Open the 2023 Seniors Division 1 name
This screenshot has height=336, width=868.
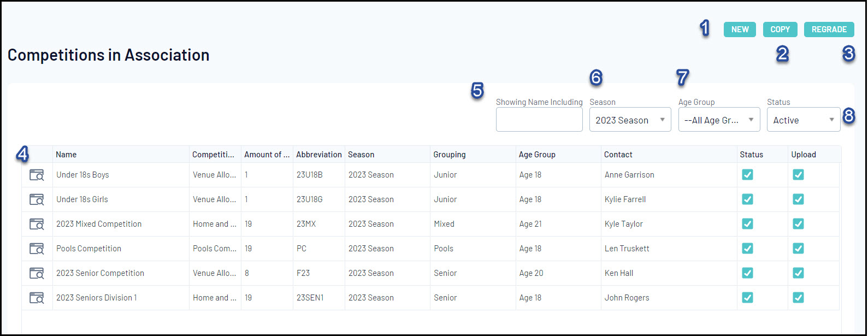[96, 298]
